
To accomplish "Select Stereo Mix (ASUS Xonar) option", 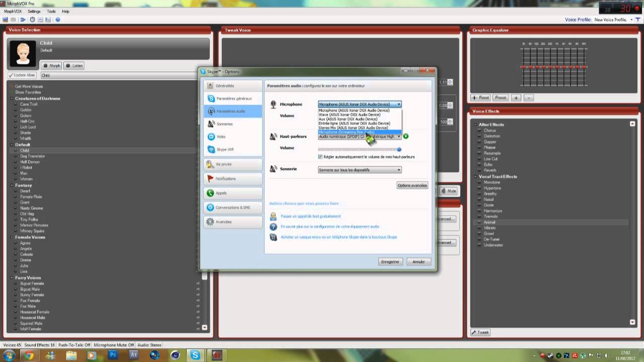I will pos(360,128).
